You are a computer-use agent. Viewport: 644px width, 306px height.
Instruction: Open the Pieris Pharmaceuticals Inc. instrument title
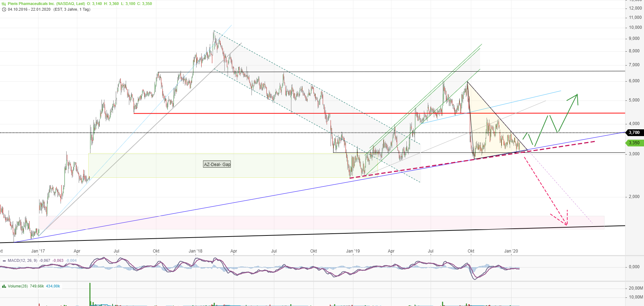tap(46, 4)
